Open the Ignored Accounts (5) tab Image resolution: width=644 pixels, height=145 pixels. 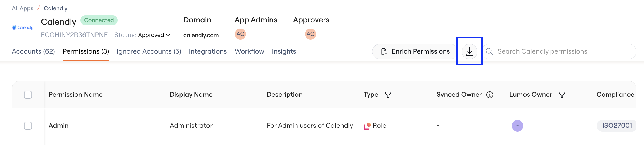(x=149, y=51)
